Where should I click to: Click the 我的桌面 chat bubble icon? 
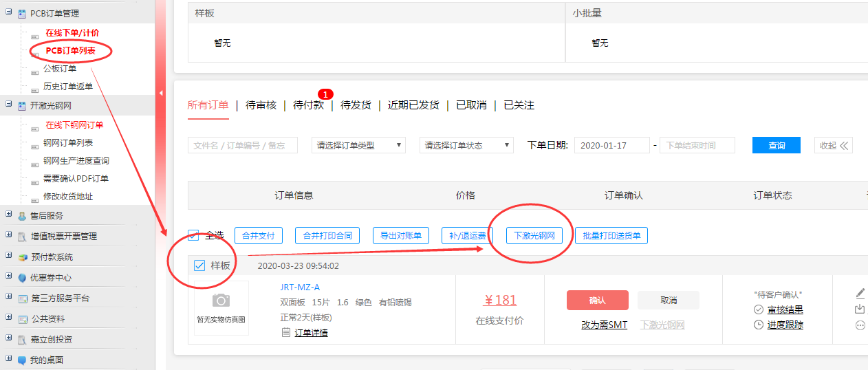pos(23,360)
